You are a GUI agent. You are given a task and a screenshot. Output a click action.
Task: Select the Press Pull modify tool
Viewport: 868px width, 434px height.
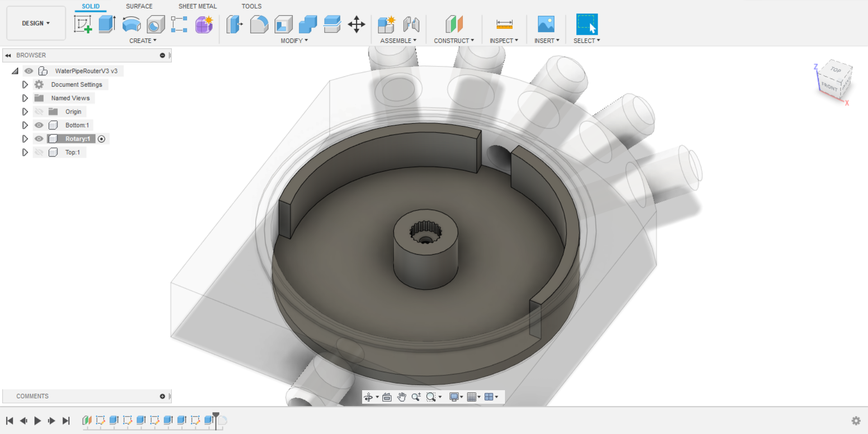point(234,24)
